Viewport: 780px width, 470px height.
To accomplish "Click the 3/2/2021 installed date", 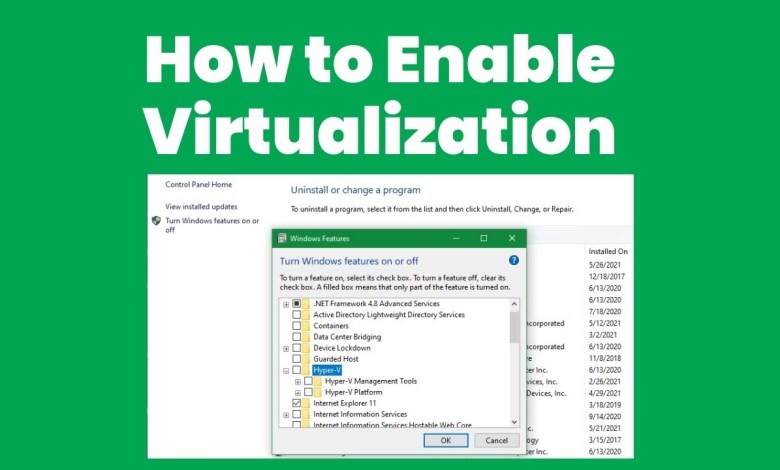I will (x=603, y=335).
